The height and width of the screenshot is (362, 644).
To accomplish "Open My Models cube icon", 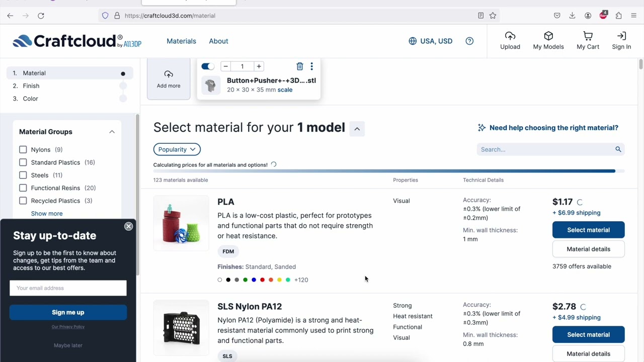I will [x=548, y=36].
